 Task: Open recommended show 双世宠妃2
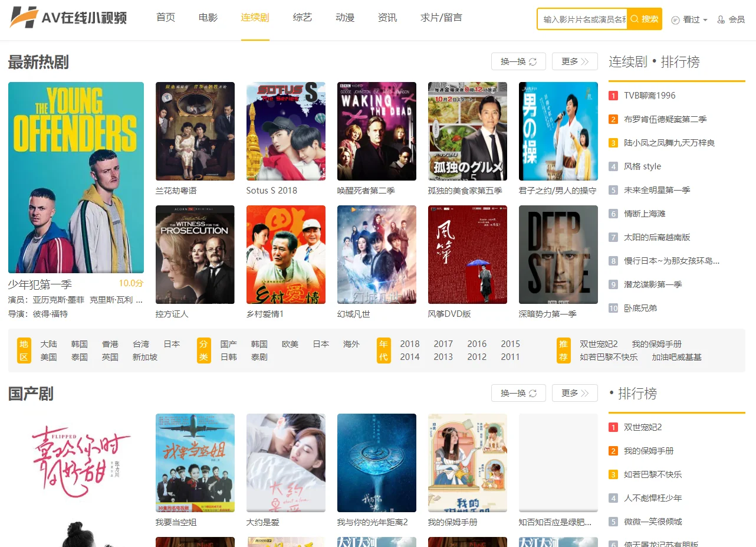click(599, 344)
